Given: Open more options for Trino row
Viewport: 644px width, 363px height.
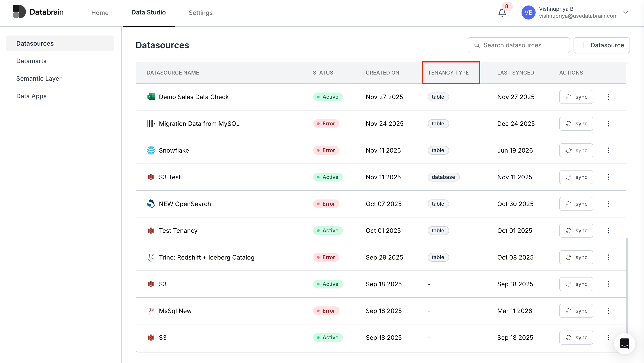Looking at the screenshot, I should 608,257.
